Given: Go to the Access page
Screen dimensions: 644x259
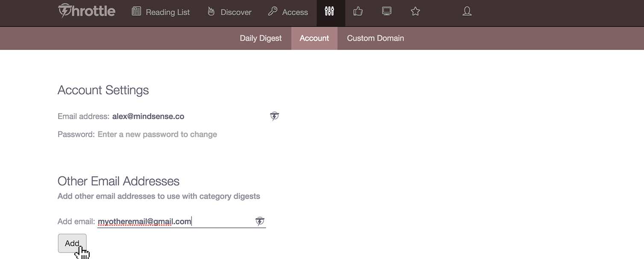Looking at the screenshot, I should (x=288, y=12).
